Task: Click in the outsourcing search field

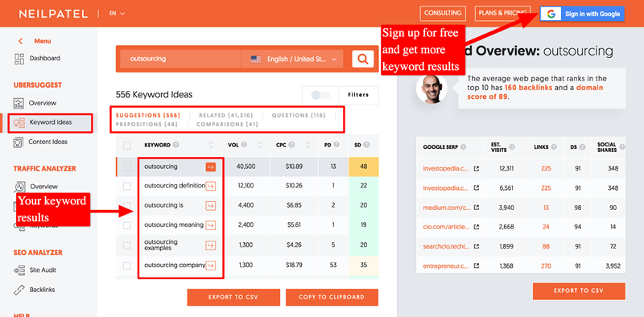Action: tap(180, 59)
